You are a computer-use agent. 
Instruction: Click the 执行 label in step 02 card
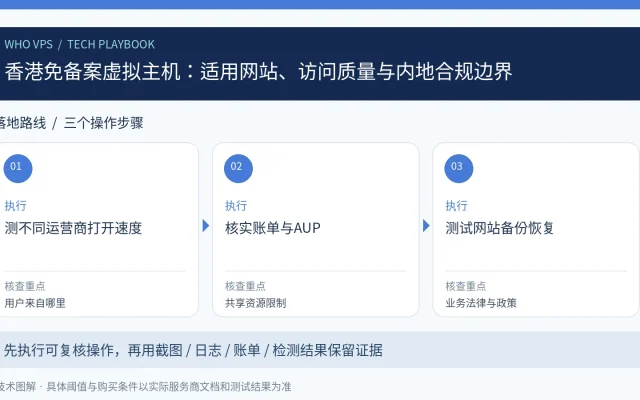[x=236, y=206]
